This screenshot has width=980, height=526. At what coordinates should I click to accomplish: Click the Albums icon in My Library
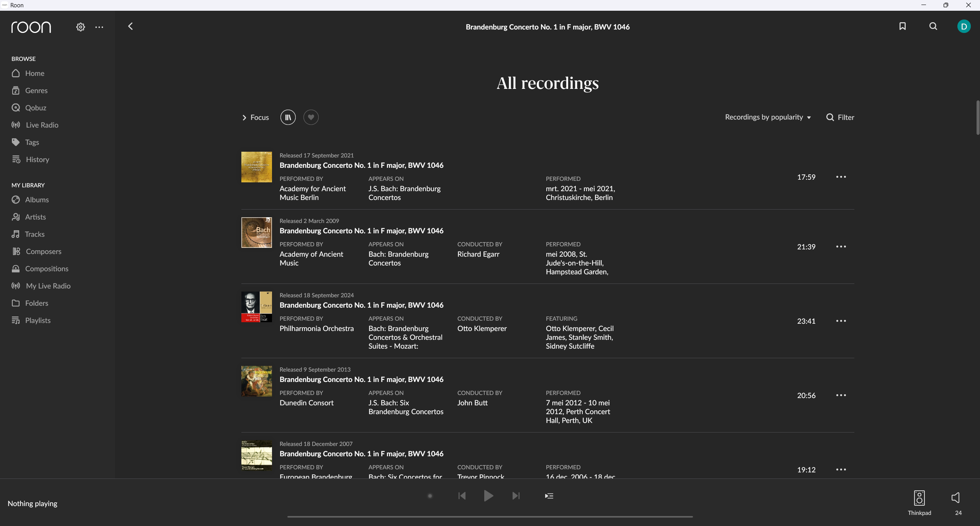[x=16, y=200]
